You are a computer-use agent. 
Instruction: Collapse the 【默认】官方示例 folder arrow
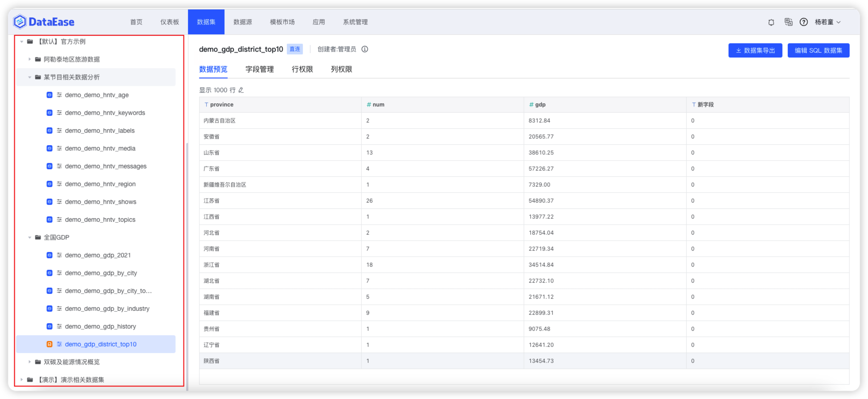coord(21,41)
